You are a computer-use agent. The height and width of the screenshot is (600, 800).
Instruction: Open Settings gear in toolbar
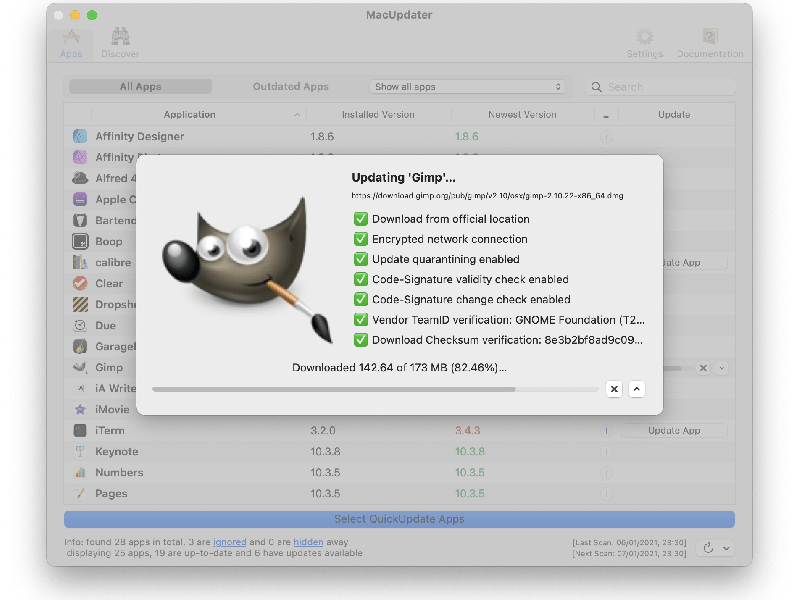[x=645, y=44]
